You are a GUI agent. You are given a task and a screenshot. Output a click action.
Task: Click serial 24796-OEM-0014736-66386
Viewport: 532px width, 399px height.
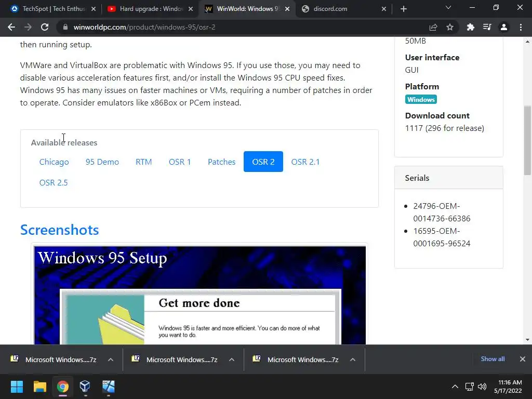coord(442,212)
